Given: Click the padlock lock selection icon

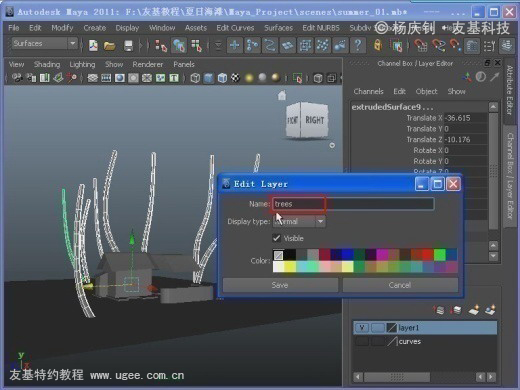Looking at the screenshot, I should pos(378,45).
